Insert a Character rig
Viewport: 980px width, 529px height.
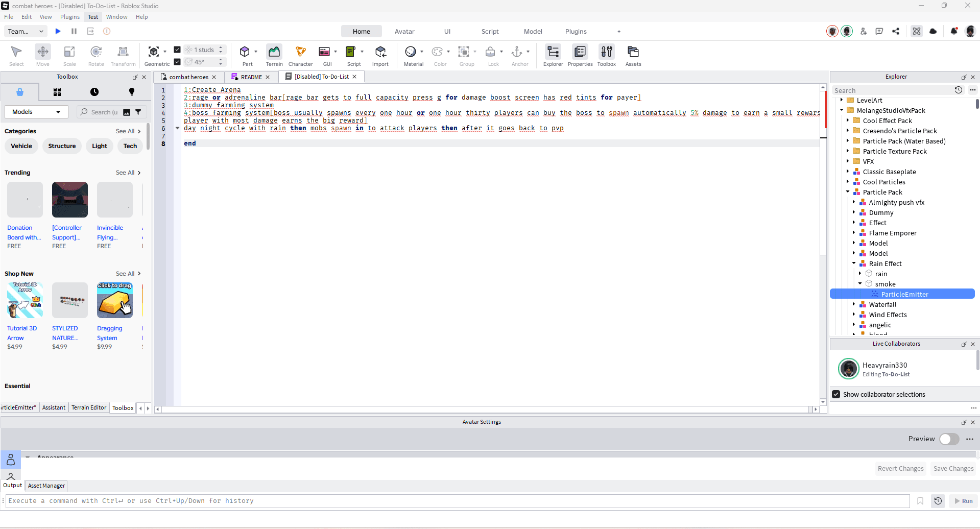click(x=301, y=55)
